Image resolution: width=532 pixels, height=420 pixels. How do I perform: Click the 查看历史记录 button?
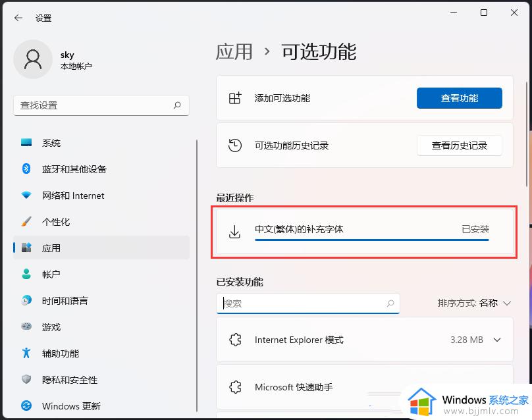pyautogui.click(x=460, y=145)
